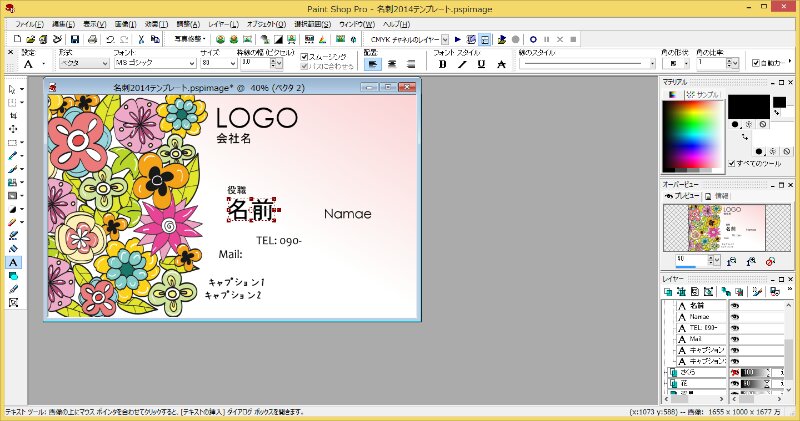This screenshot has width=800, height=421.
Task: Click the Print icon in the toolbar
Action: pos(90,39)
